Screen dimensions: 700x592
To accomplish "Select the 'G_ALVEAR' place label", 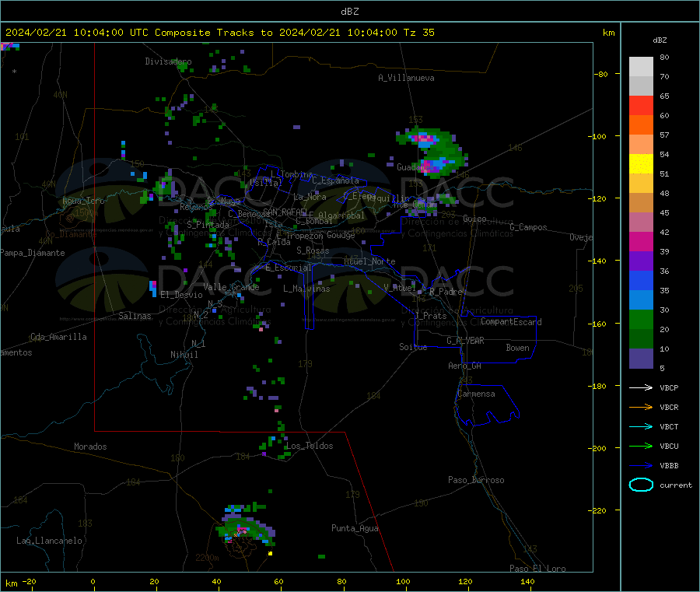I will tap(465, 341).
